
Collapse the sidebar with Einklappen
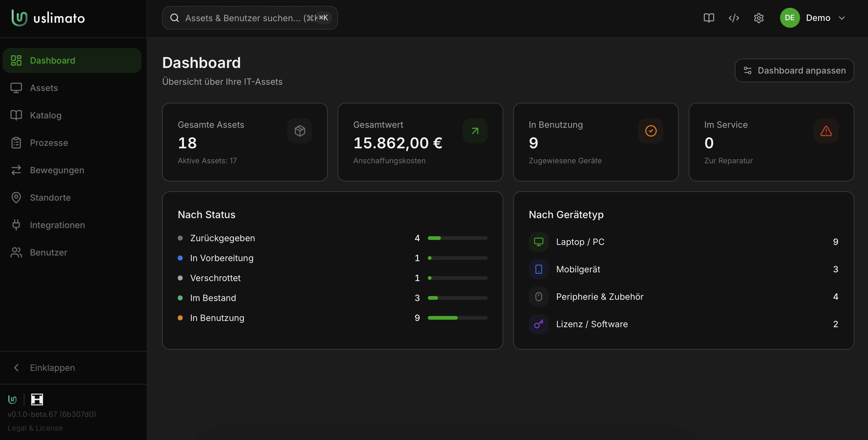point(72,368)
